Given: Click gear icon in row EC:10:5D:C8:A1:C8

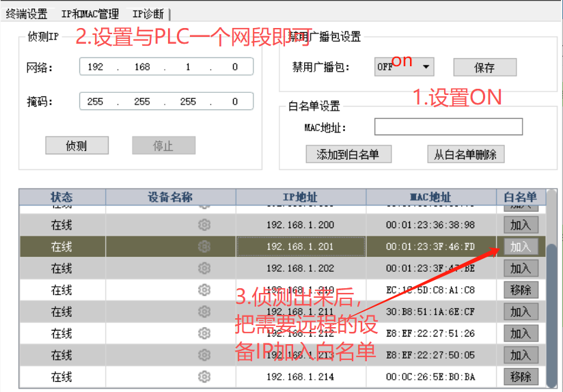Looking at the screenshot, I should point(204,290).
